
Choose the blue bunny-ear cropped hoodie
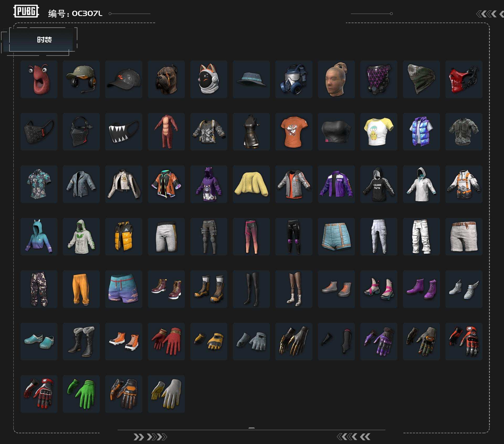pos(39,237)
